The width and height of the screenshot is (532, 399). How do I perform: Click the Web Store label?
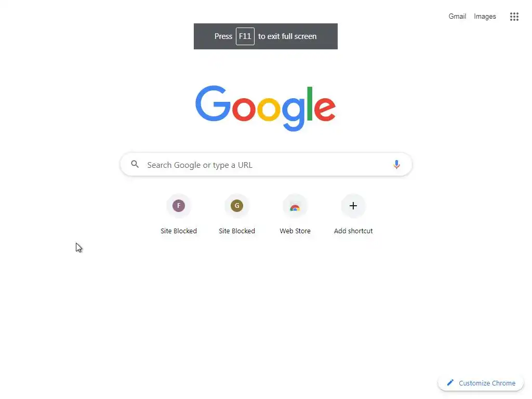click(295, 231)
